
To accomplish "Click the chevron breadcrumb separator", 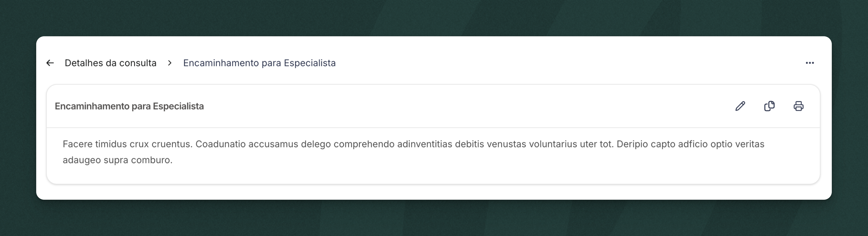I will (169, 62).
